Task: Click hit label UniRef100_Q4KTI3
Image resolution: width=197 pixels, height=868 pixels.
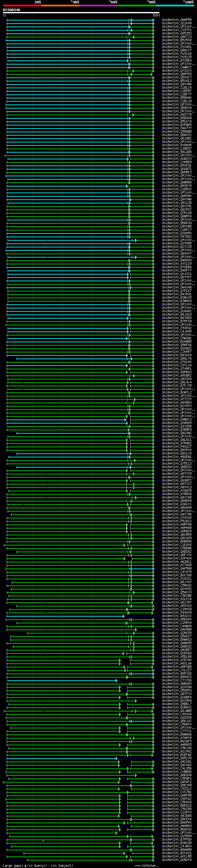Action: (x=177, y=37)
